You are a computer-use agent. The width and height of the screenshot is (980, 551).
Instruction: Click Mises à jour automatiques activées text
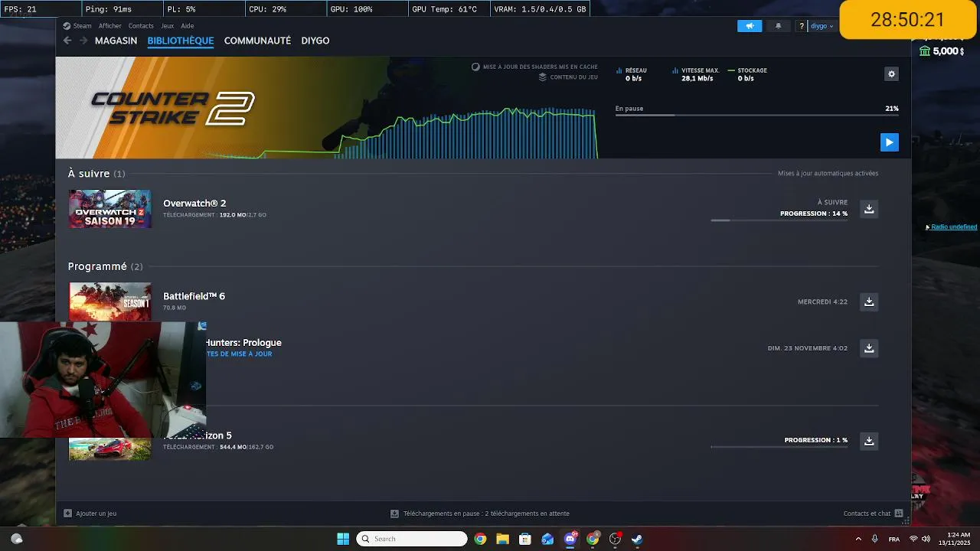(828, 174)
